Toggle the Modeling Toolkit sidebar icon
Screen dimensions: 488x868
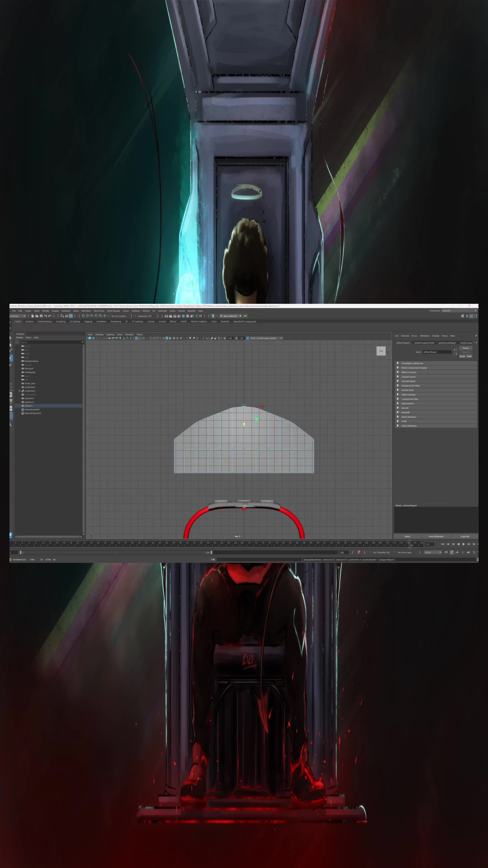tap(463, 316)
